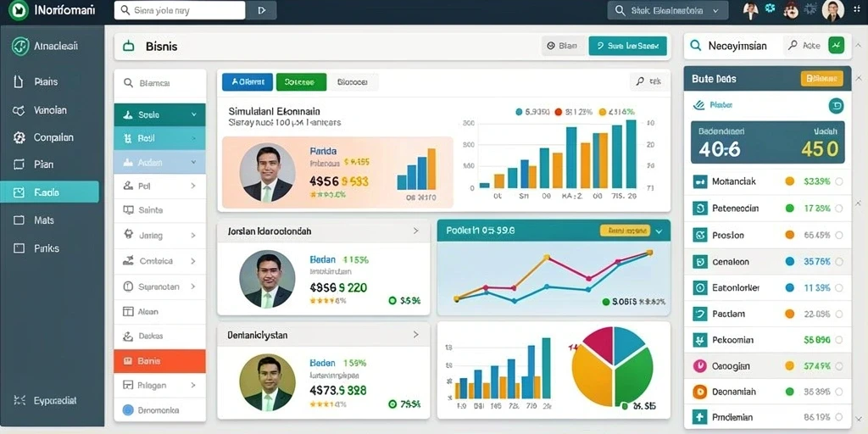868x434 pixels.
Task: Click the user avatar in top-right corner
Action: pos(832,10)
